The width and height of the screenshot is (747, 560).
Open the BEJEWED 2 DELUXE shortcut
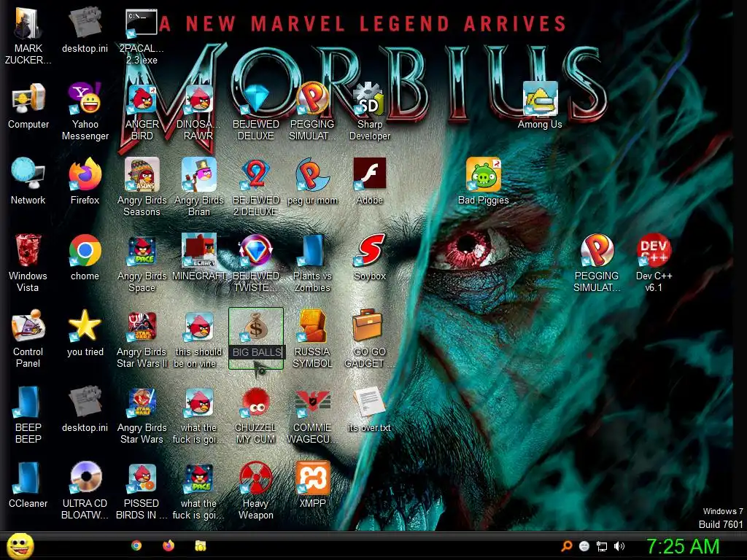(x=256, y=174)
